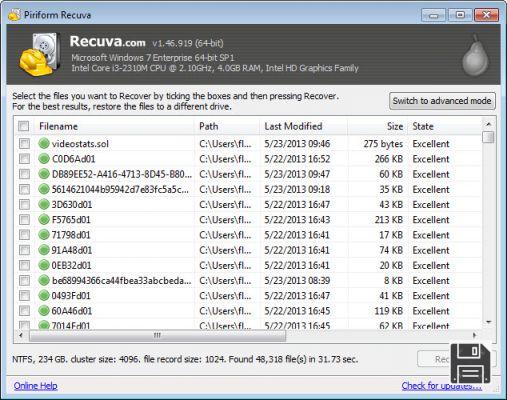
Task: Check the be68994366ca44fbea33 row box
Action: 24,280
